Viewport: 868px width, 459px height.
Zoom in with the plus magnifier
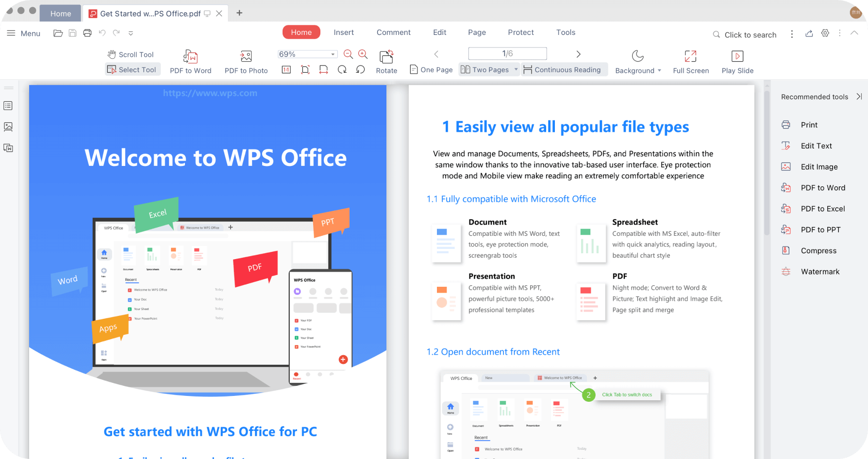click(363, 54)
